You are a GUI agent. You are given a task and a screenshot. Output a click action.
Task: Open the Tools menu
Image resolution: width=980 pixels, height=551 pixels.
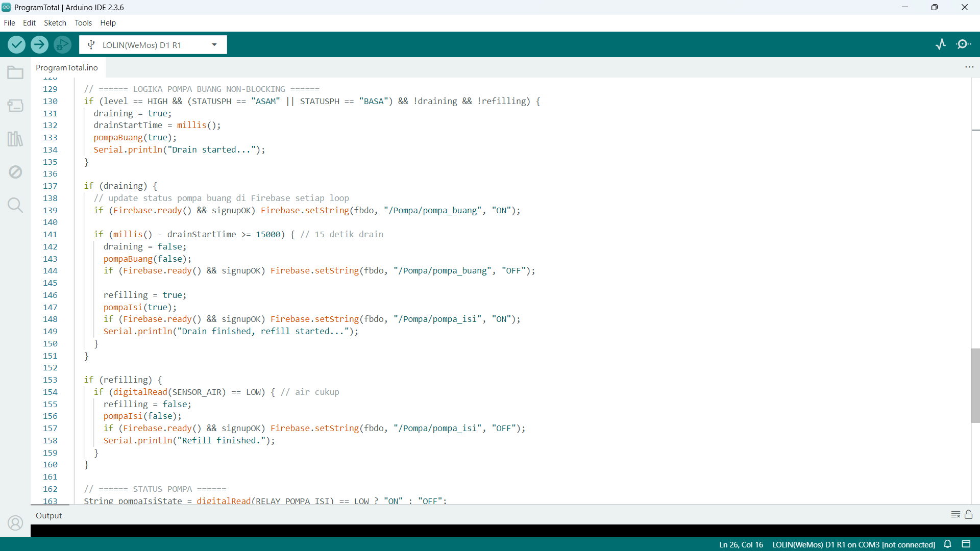(x=83, y=23)
